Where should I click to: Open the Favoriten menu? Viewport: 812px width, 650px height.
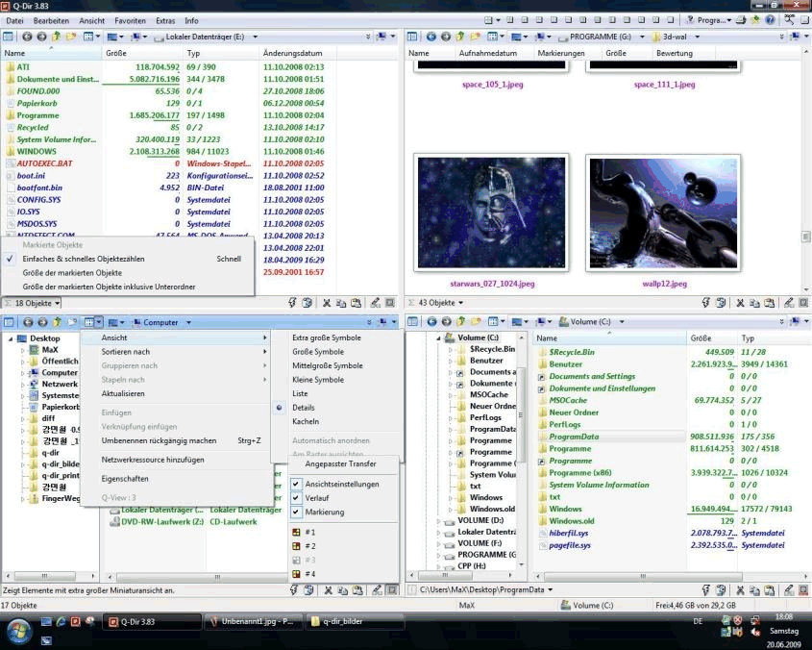click(x=130, y=21)
